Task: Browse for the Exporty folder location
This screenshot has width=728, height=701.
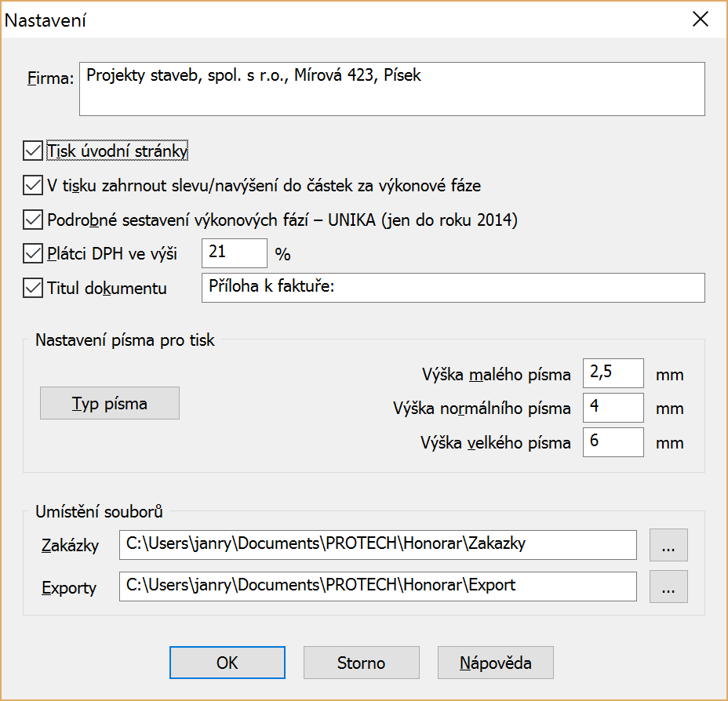Action: coord(668,587)
